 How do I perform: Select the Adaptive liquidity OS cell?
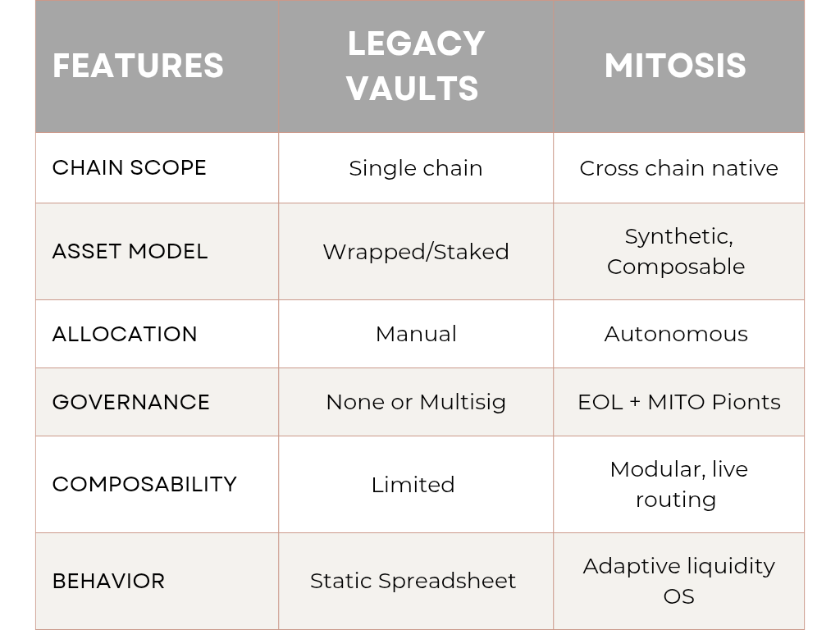[678, 582]
